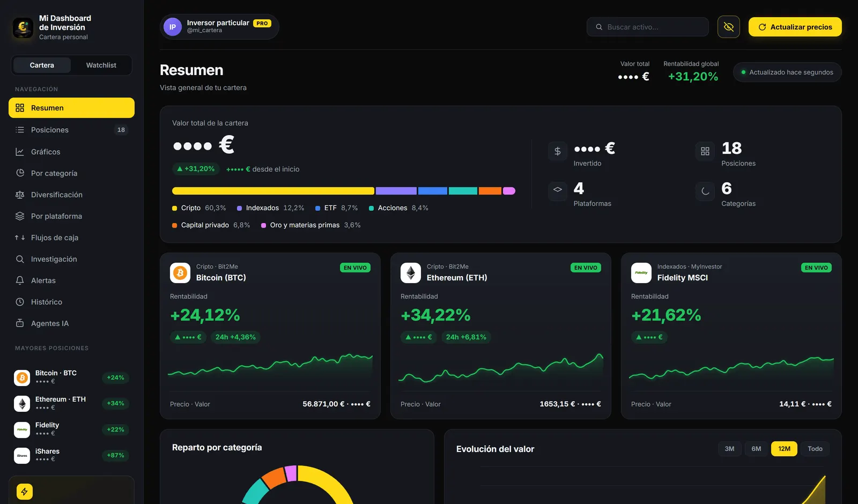Click the dashboard euro logo

pyautogui.click(x=23, y=27)
